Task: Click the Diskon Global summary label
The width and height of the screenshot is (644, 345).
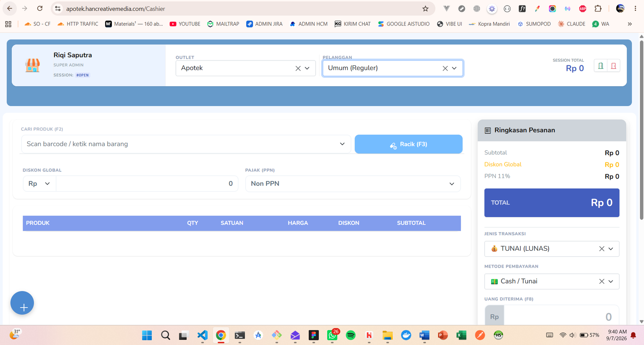Action: pos(503,164)
